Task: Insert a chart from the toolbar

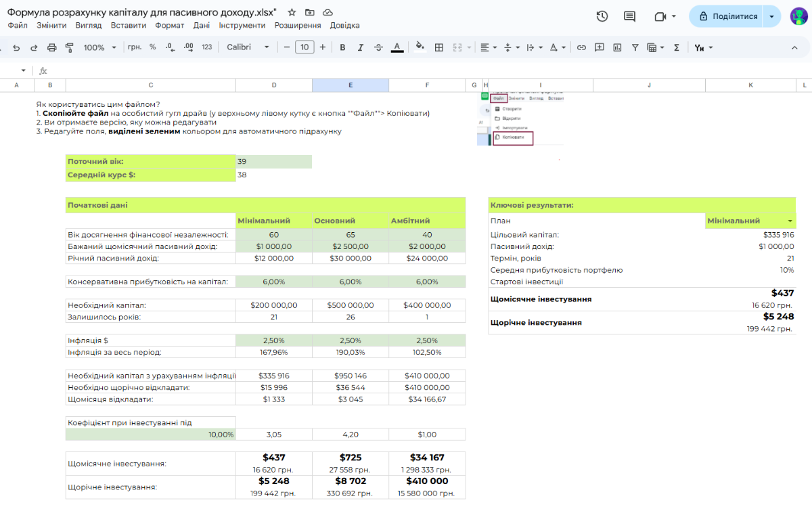Action: click(617, 47)
